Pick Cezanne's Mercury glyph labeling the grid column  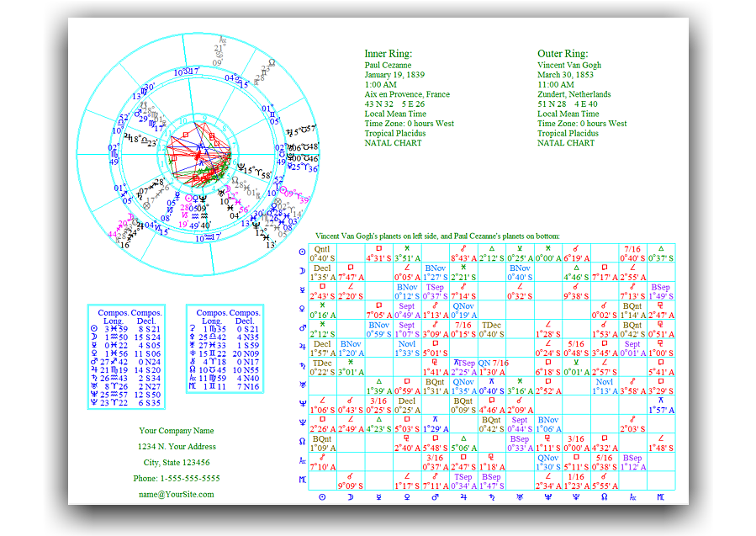[x=379, y=497]
